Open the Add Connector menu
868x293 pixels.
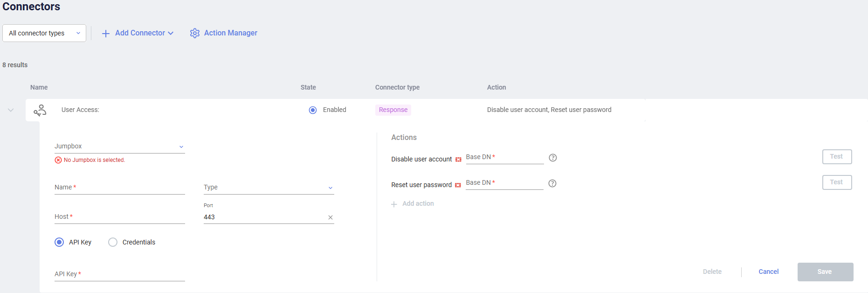(x=140, y=33)
